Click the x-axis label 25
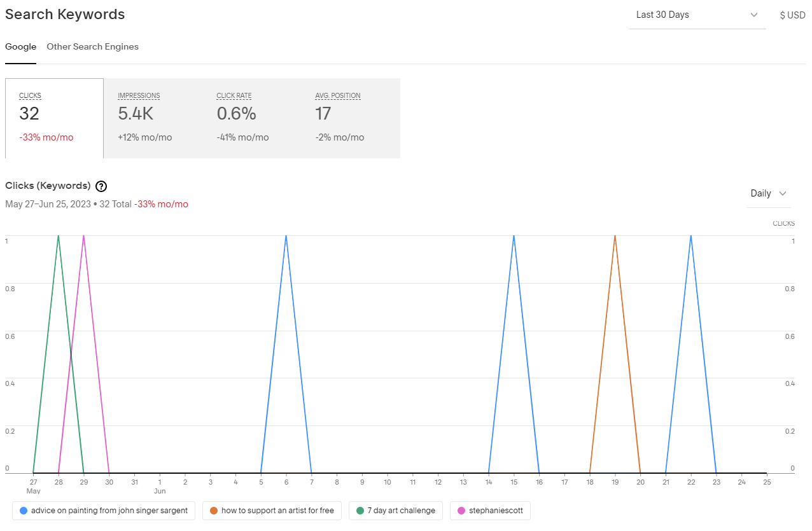The image size is (812, 531). (x=766, y=482)
